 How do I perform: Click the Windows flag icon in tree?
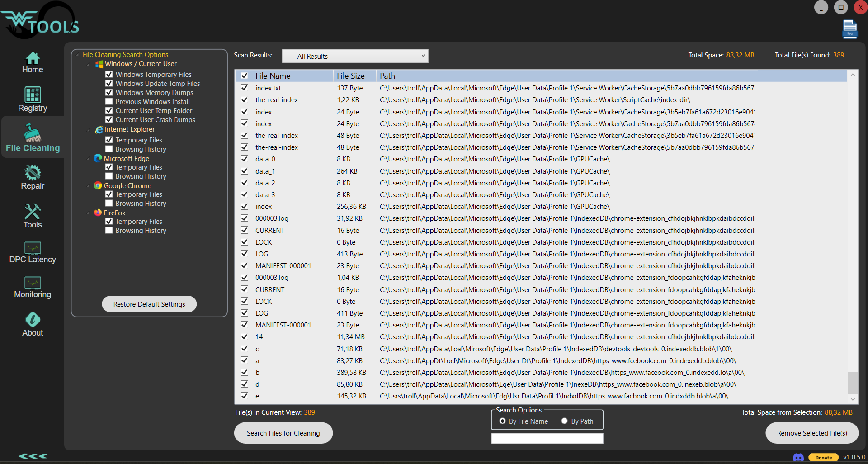(99, 64)
